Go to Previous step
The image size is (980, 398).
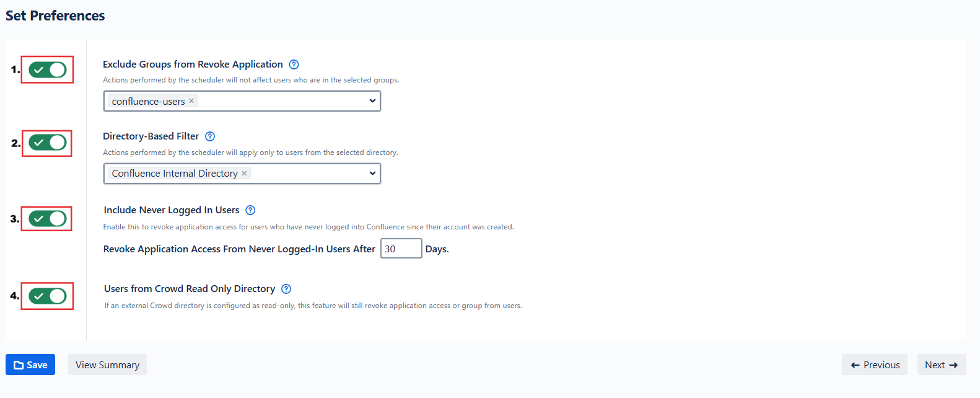(x=875, y=365)
